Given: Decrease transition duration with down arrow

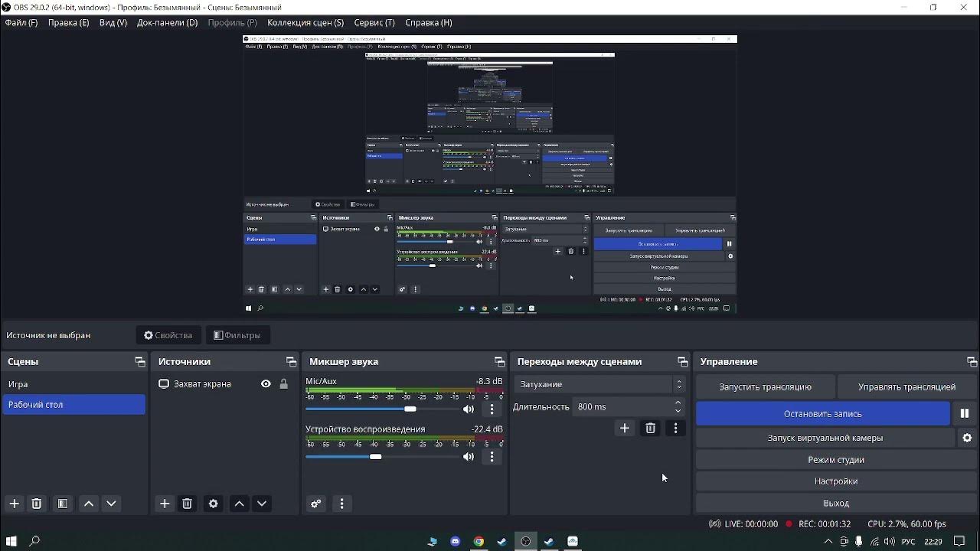Looking at the screenshot, I should tap(678, 411).
